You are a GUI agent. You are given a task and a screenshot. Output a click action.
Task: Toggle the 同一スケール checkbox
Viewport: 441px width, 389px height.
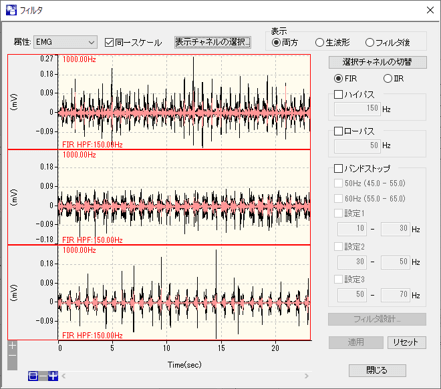(109, 43)
